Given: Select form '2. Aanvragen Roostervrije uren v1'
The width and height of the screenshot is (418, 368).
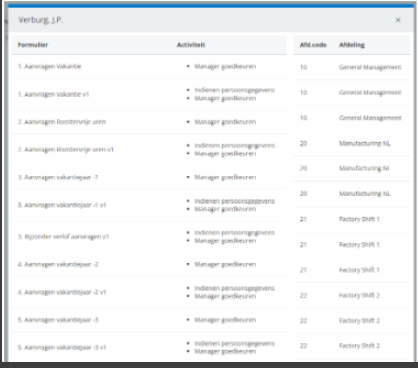Looking at the screenshot, I should 66,150.
